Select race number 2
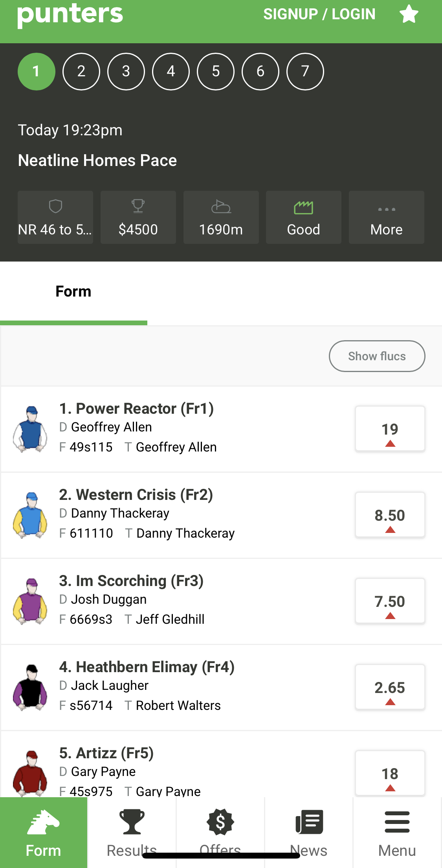The height and width of the screenshot is (868, 442). point(81,72)
